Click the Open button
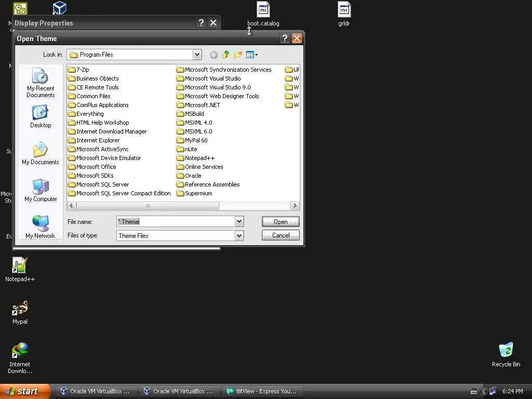The height and width of the screenshot is (399, 532). pos(281,221)
